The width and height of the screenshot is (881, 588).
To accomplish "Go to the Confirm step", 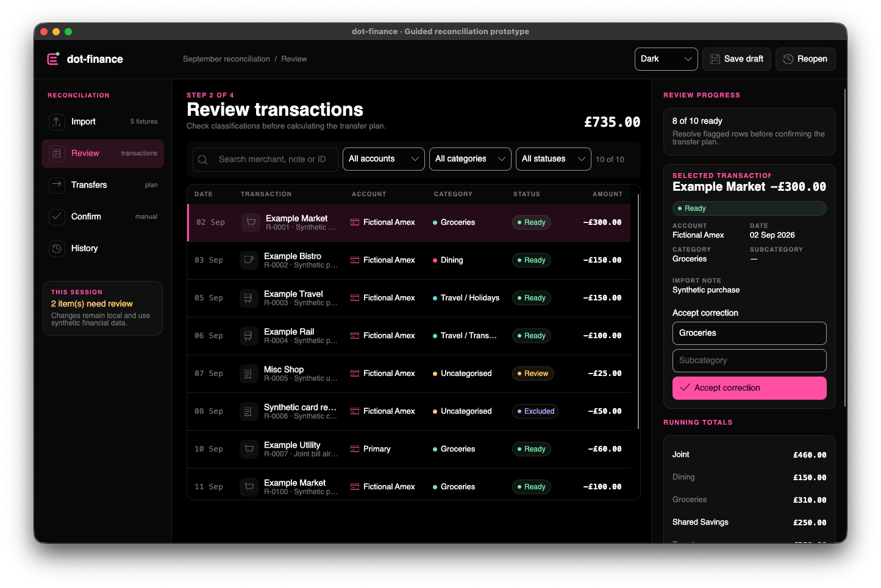I will (102, 217).
